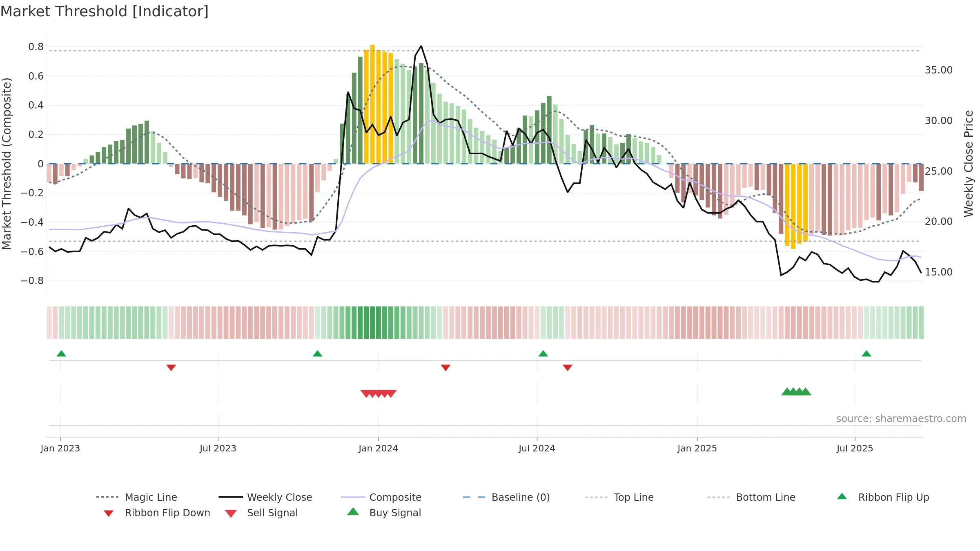Click the 0.4 left axis tick label
980x551 pixels.
click(x=36, y=105)
